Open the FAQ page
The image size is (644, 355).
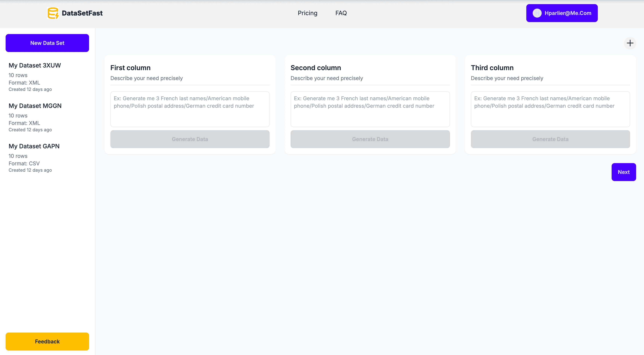(x=341, y=13)
